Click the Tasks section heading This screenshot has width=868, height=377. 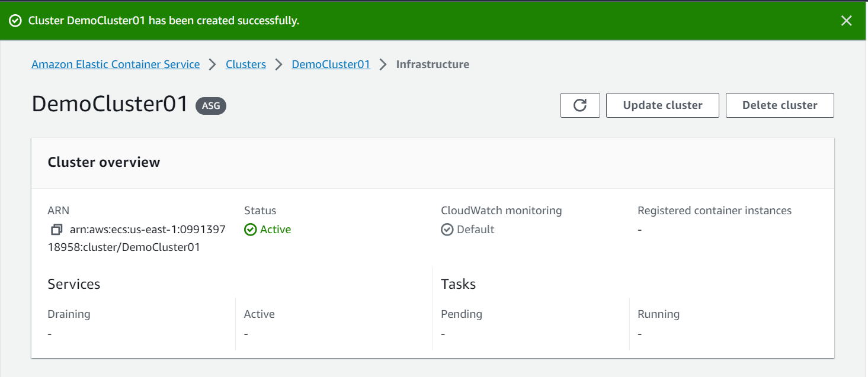pos(459,284)
